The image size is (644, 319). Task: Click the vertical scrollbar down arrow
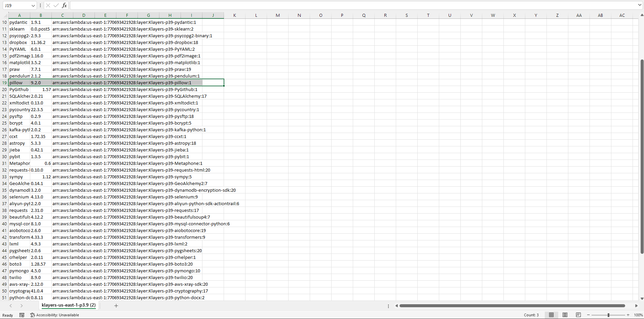[x=642, y=299]
